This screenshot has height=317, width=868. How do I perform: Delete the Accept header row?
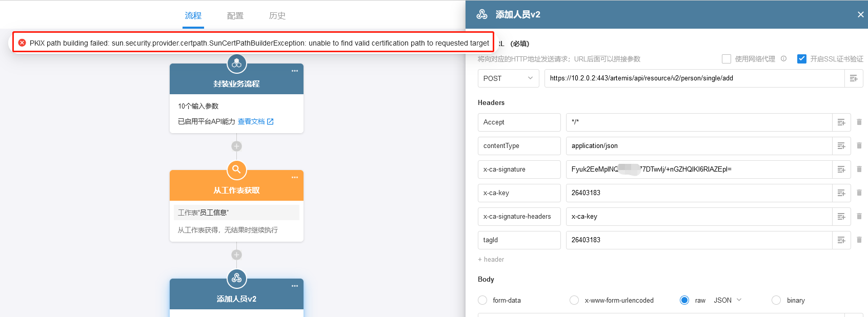[x=859, y=122]
